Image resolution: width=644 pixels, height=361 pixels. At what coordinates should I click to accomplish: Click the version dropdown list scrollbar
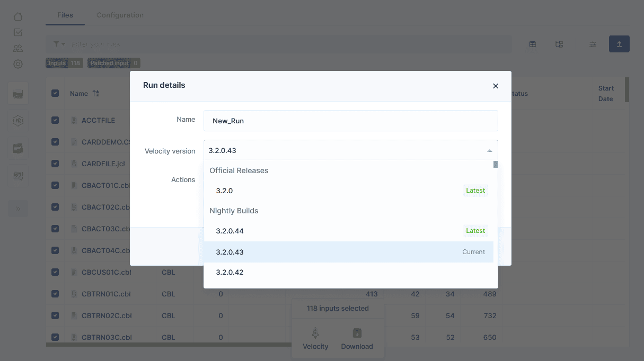pos(496,164)
